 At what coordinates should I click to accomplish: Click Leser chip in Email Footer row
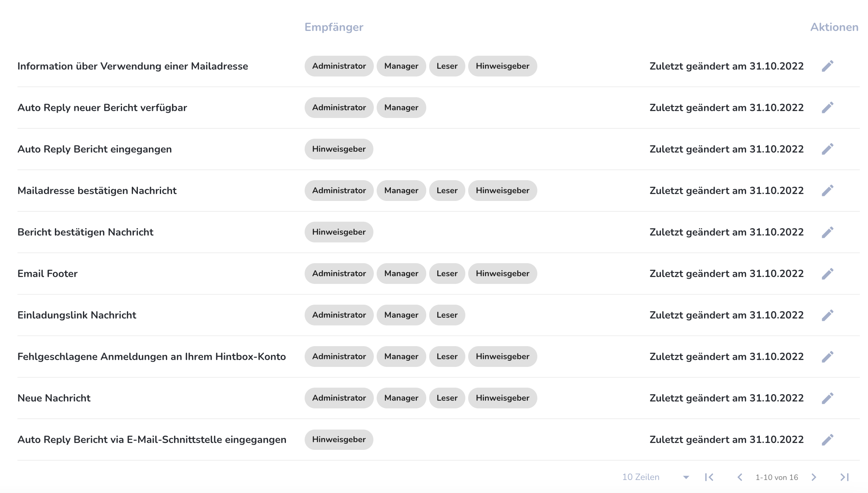tap(447, 273)
